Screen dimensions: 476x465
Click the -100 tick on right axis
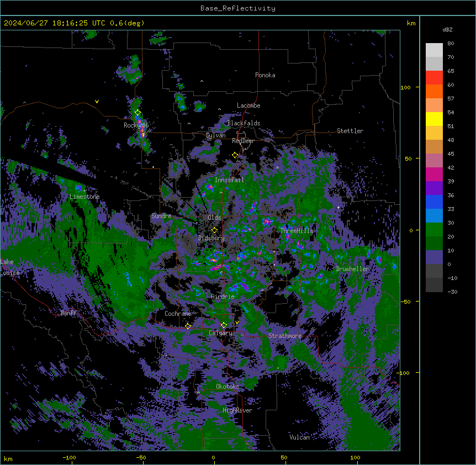click(404, 373)
